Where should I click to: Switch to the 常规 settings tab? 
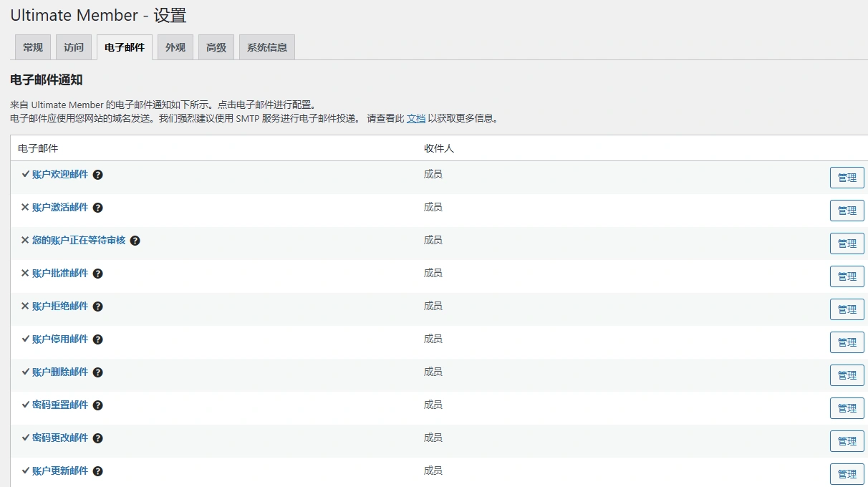pos(32,47)
